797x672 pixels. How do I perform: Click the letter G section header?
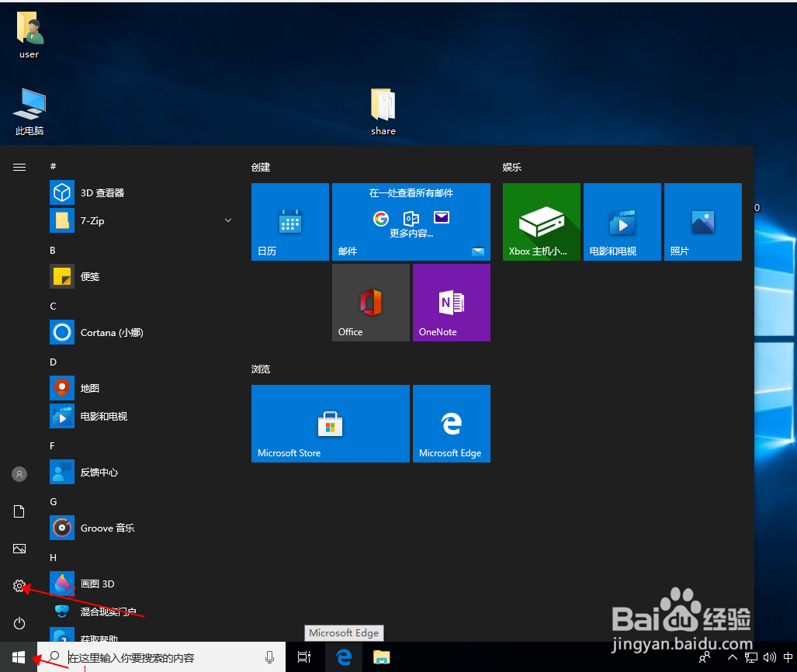coord(54,502)
